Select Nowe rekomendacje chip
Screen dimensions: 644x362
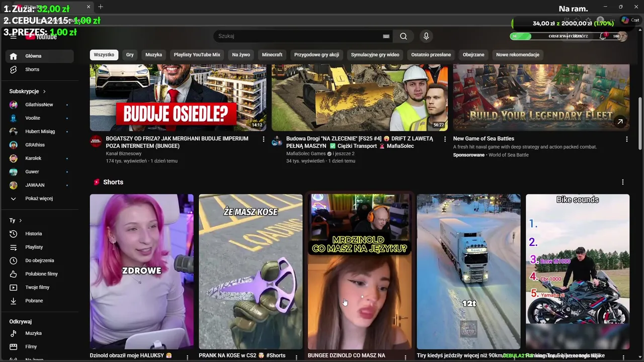tap(518, 54)
